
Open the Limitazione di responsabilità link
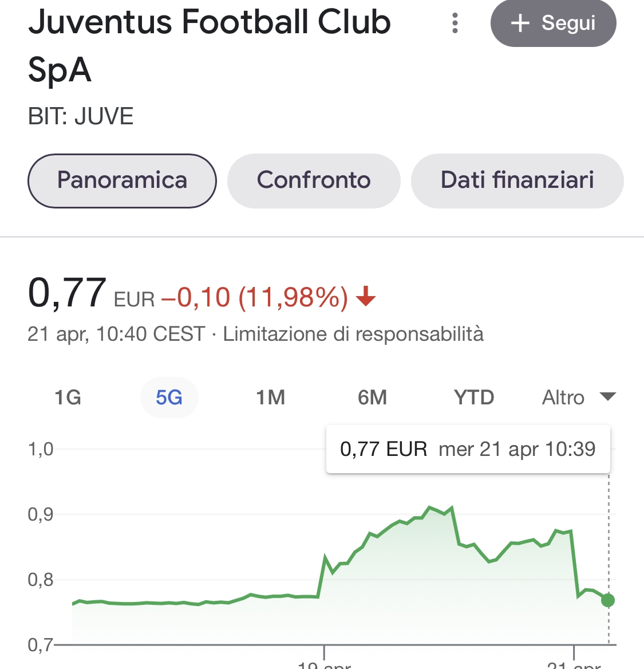(353, 334)
